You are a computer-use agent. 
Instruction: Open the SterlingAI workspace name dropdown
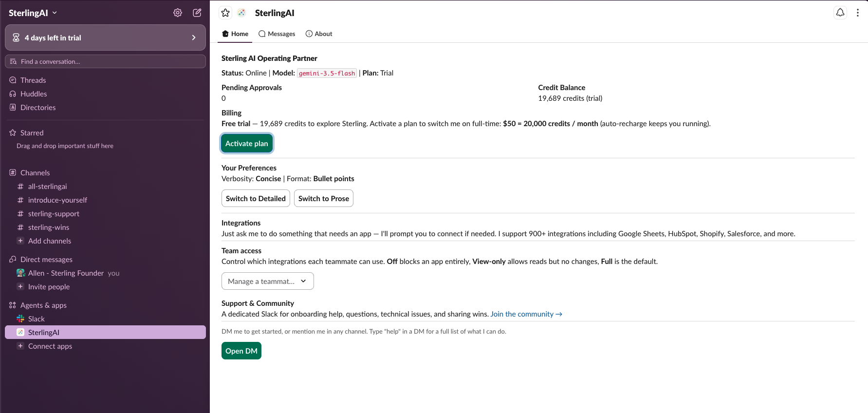(33, 13)
